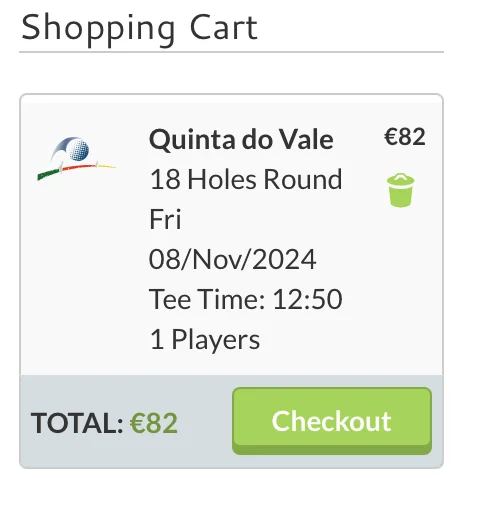The height and width of the screenshot is (505, 477).
Task: Click the €82 item price at top right
Action: 405,137
